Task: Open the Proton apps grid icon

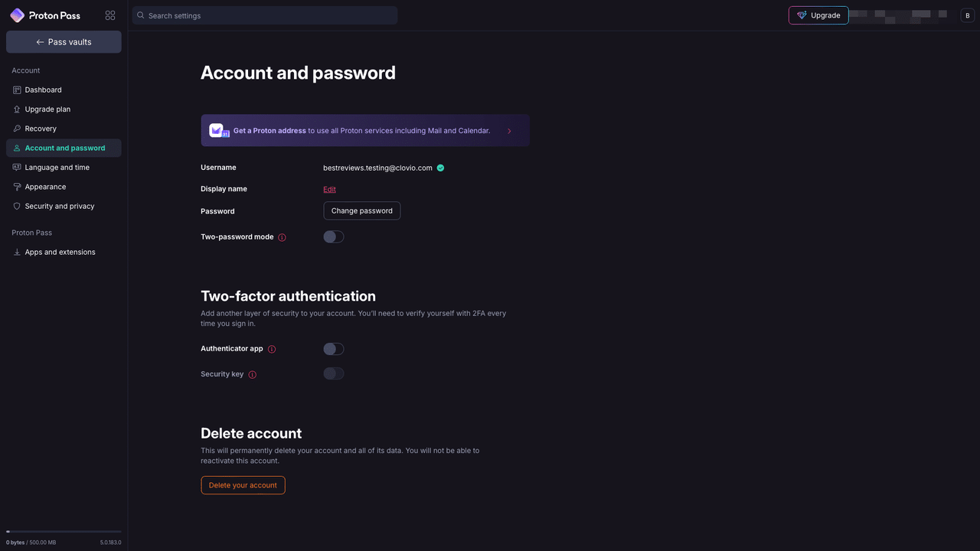Action: 109,15
